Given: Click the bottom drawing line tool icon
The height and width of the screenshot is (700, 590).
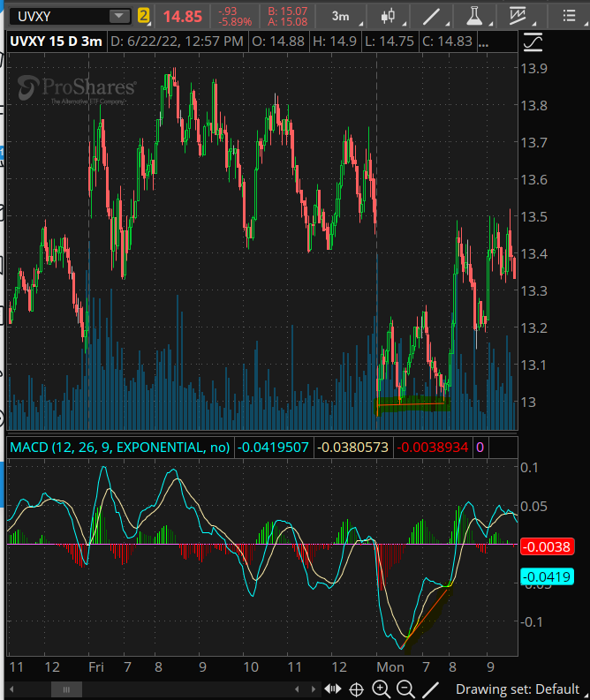Looking at the screenshot, I should (430, 689).
